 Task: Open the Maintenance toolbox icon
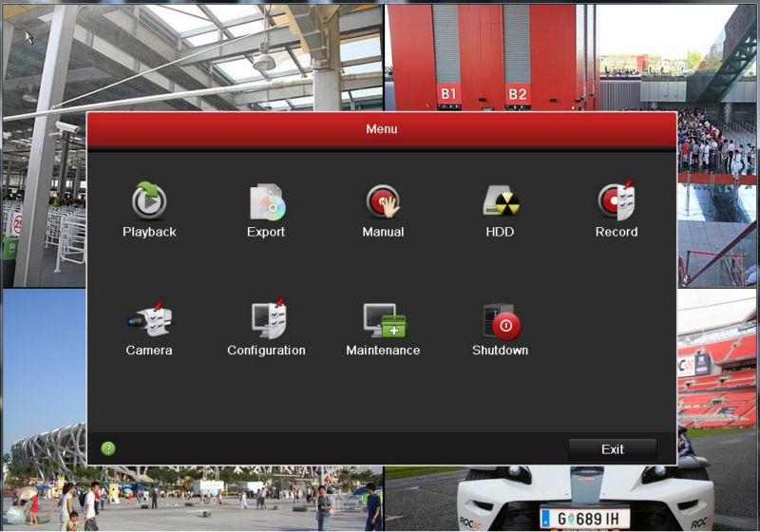pos(385,320)
